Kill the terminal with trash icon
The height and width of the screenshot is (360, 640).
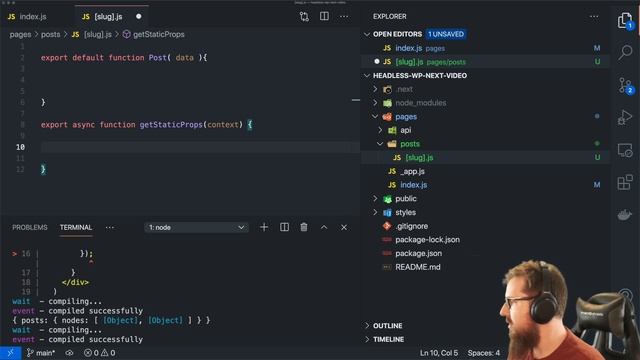tap(304, 227)
